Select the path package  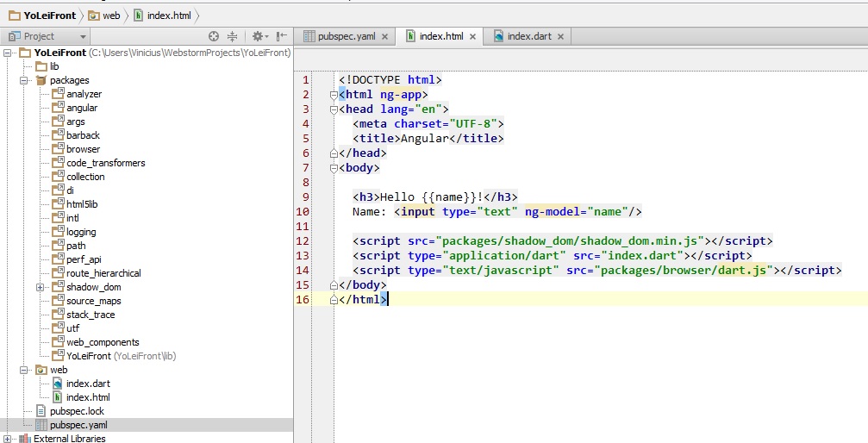76,246
